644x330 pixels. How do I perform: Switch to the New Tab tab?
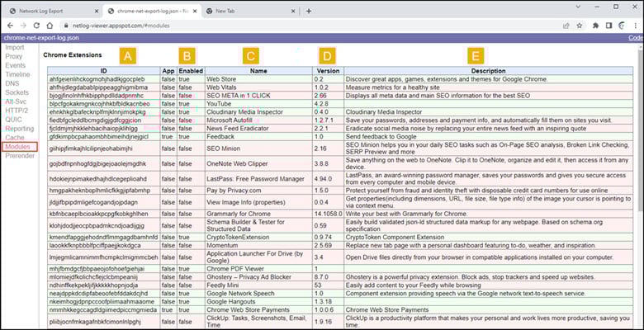(250, 11)
